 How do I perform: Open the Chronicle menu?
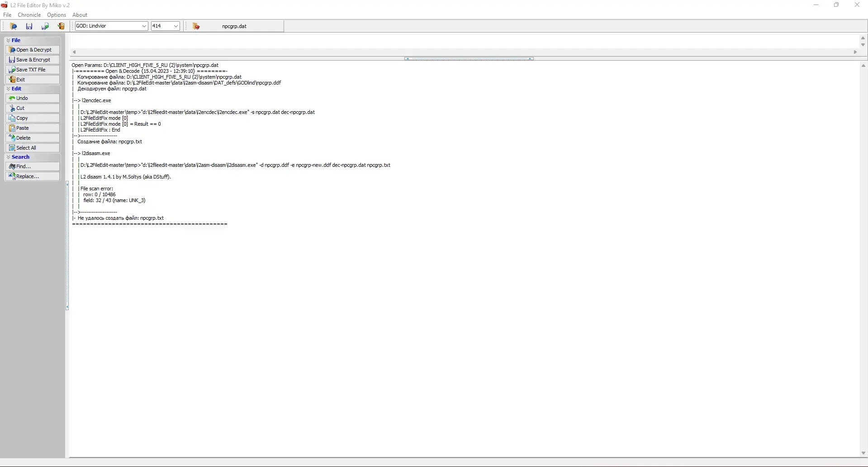pyautogui.click(x=29, y=15)
